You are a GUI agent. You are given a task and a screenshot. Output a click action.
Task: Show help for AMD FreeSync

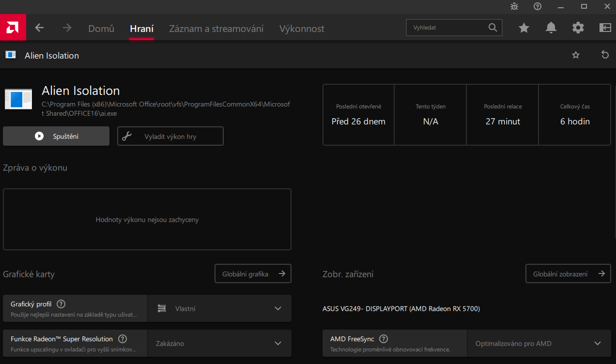pyautogui.click(x=384, y=339)
